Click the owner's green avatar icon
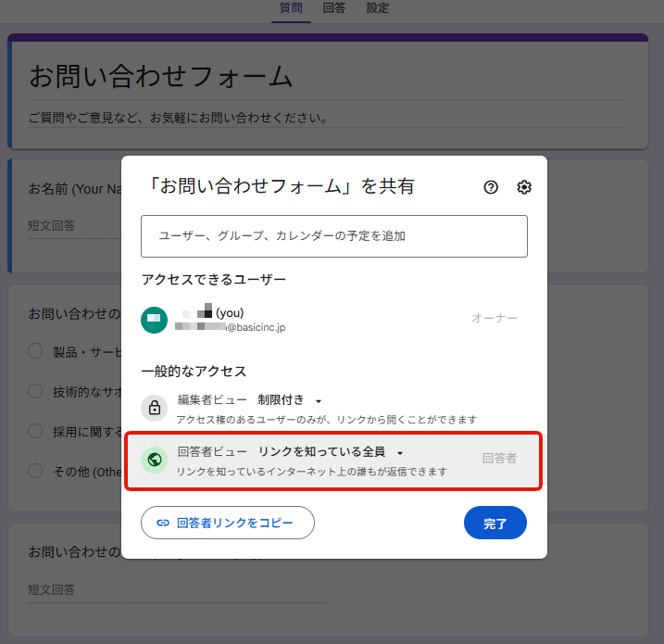Image resolution: width=664 pixels, height=644 pixels. coord(154,320)
